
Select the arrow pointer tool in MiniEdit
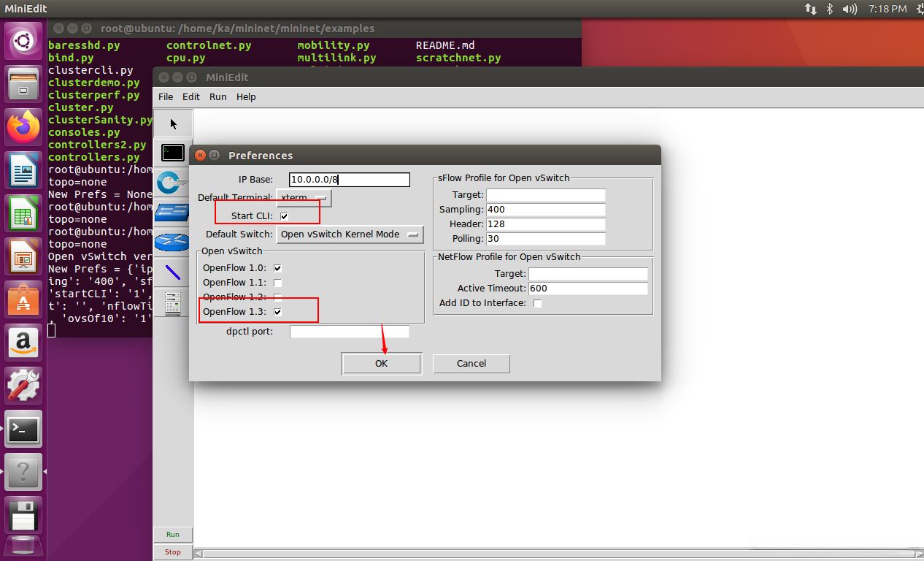(173, 123)
